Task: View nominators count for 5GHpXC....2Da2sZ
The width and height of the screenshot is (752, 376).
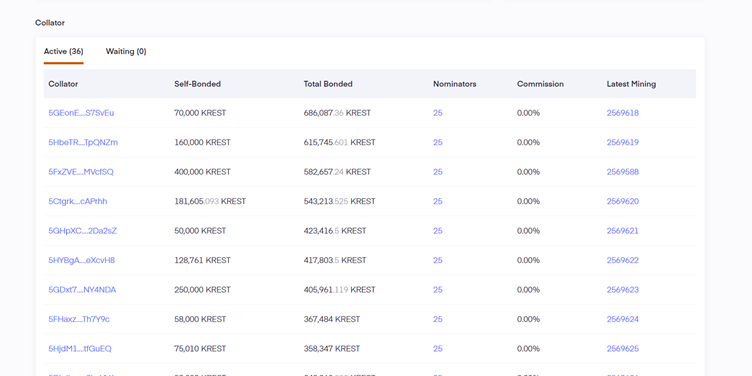Action: point(438,231)
